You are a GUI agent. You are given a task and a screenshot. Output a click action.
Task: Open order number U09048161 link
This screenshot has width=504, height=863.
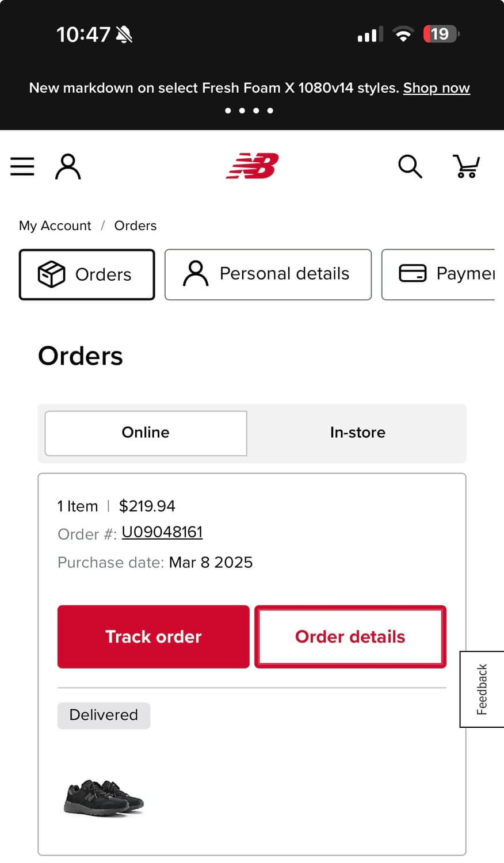click(x=162, y=532)
